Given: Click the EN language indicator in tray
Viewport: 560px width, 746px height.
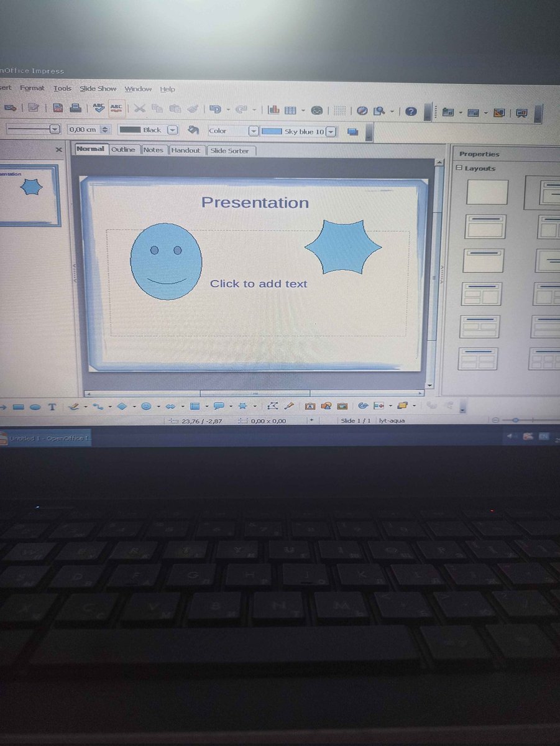Looking at the screenshot, I should click(x=544, y=437).
